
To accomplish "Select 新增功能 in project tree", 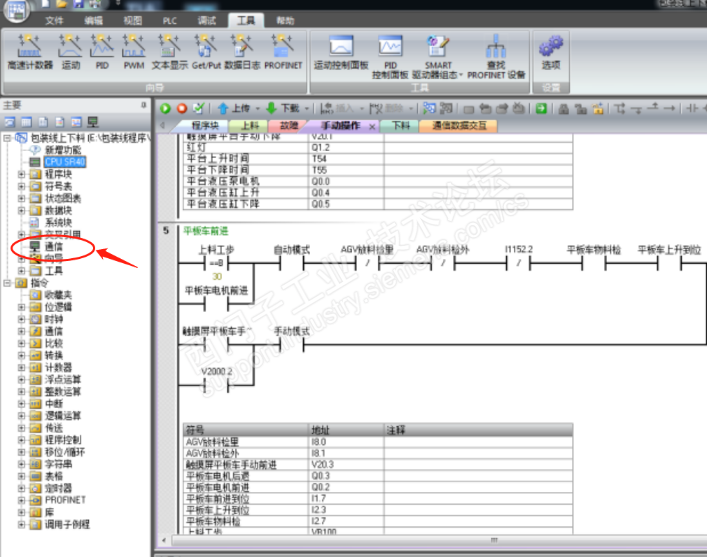I will (63, 150).
